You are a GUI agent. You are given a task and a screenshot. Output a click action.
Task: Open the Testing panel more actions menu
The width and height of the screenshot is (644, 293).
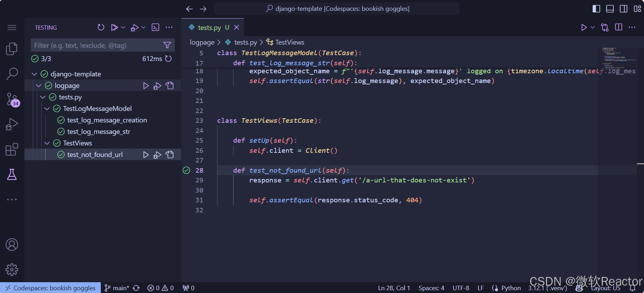tap(169, 27)
